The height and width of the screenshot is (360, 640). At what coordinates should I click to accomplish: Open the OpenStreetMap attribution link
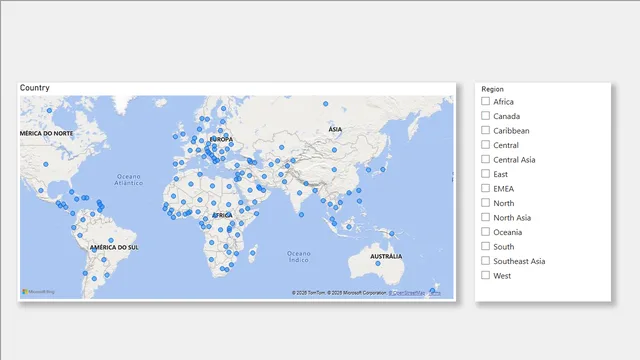407,293
